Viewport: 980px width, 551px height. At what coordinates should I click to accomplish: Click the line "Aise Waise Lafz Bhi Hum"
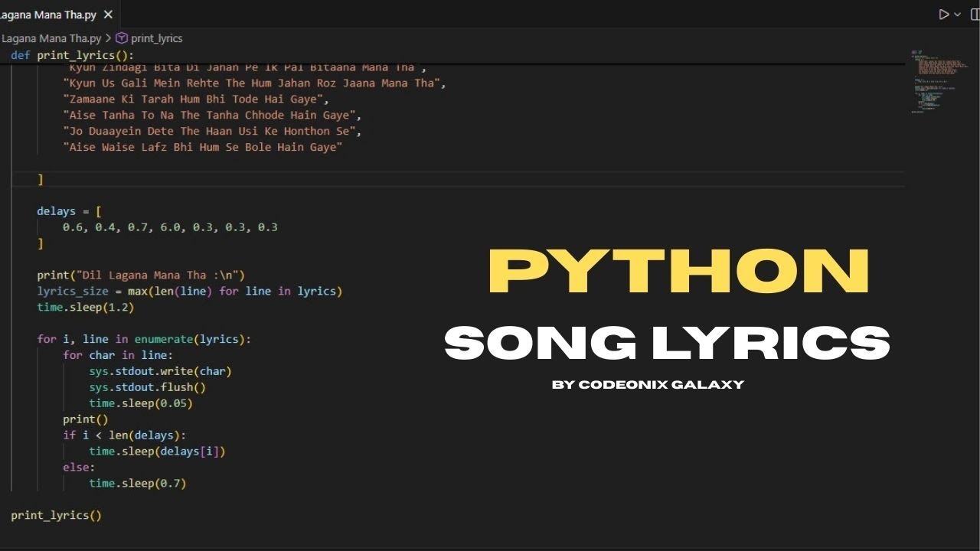(x=202, y=147)
